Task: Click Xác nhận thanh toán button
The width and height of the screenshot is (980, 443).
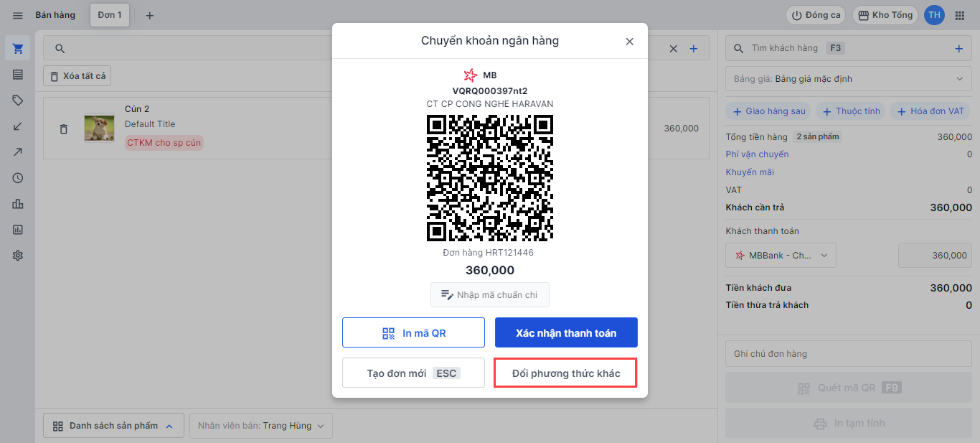Action: click(566, 333)
